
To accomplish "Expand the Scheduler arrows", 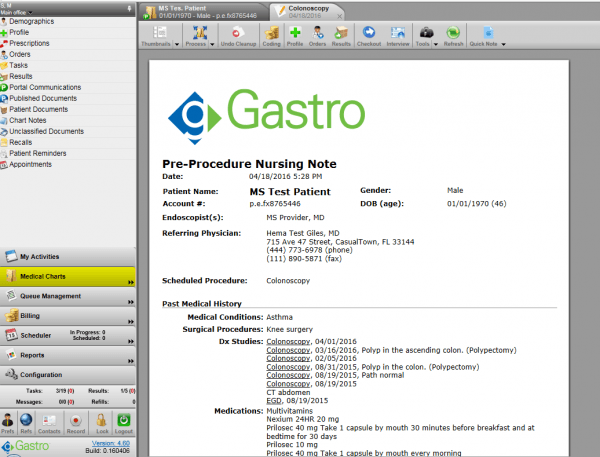I will coord(131,341).
